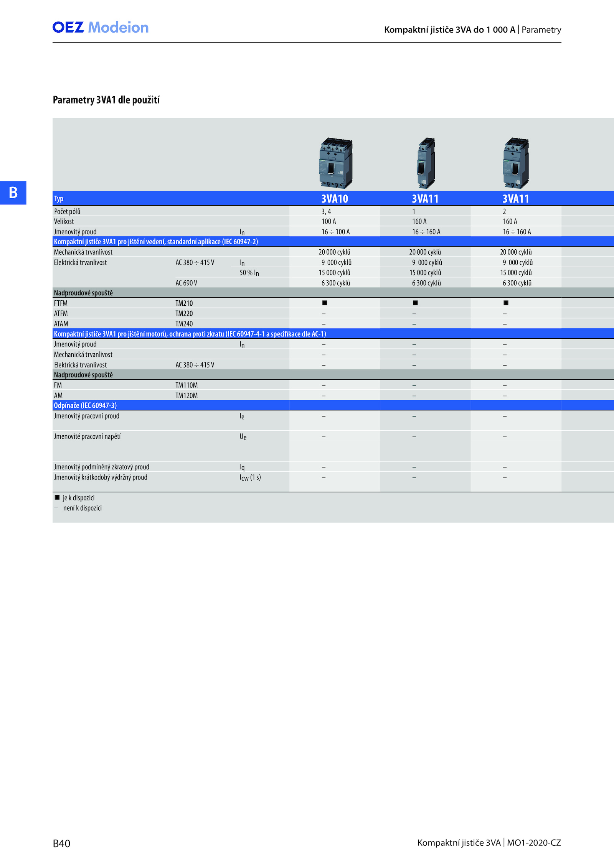Screen dimensions: 614x868
Task: Click 'Jmenovité pracovní napětí' row label
Action: [x=87, y=436]
